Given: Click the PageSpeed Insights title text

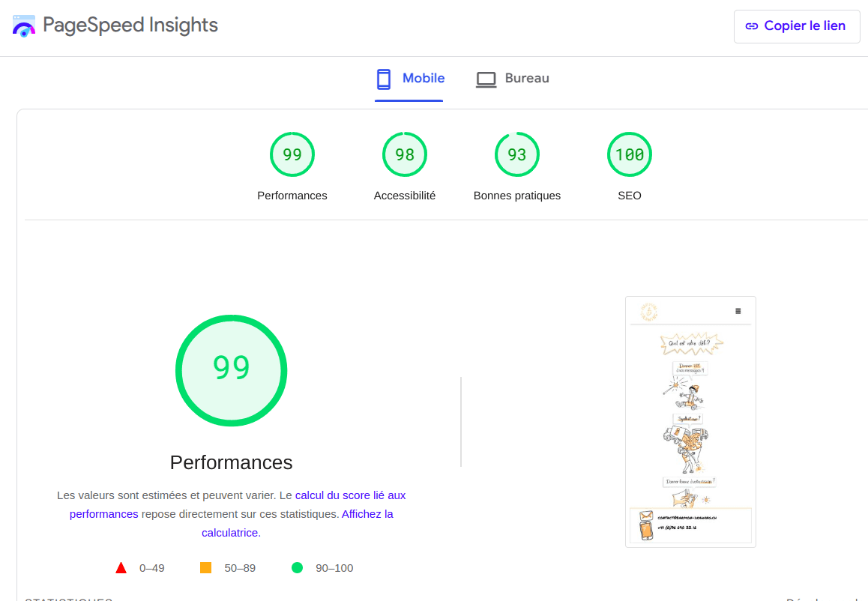Looking at the screenshot, I should [x=130, y=25].
